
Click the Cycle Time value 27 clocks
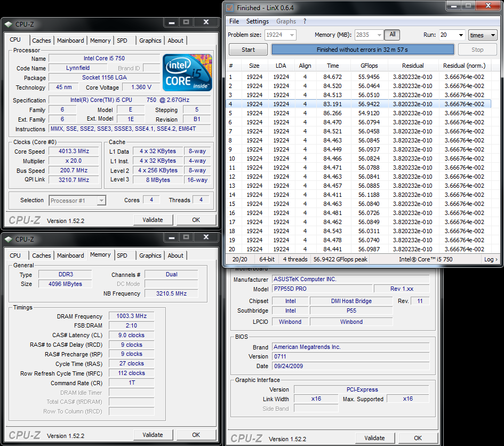[x=131, y=364]
